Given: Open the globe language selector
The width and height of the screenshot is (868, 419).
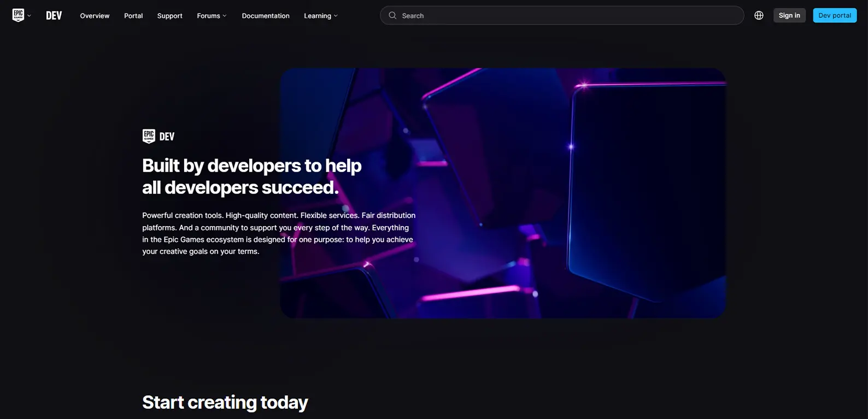Looking at the screenshot, I should 759,15.
